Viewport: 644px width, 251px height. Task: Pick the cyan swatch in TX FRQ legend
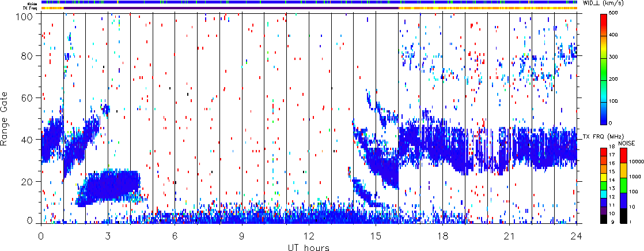click(x=603, y=194)
